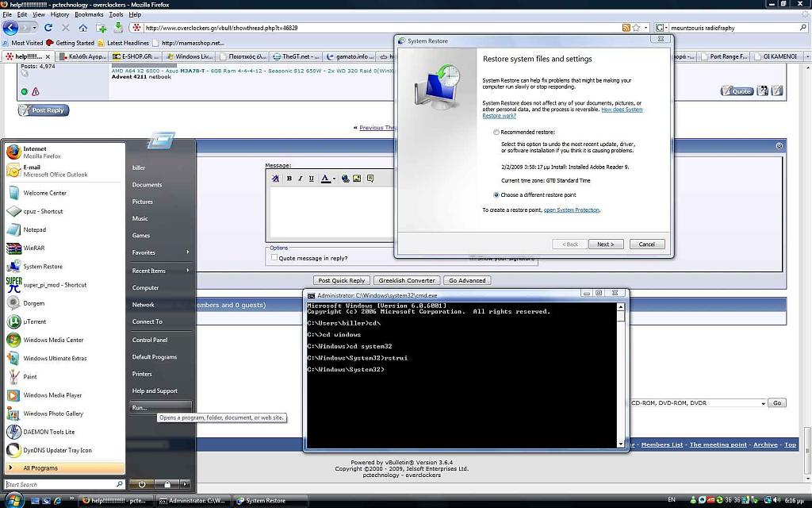The width and height of the screenshot is (812, 508).
Task: Open the open System Protection link
Action: 571,210
